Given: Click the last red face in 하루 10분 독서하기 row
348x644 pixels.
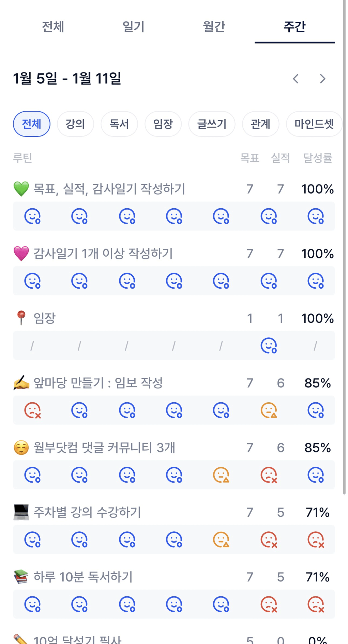Looking at the screenshot, I should pos(316,604).
